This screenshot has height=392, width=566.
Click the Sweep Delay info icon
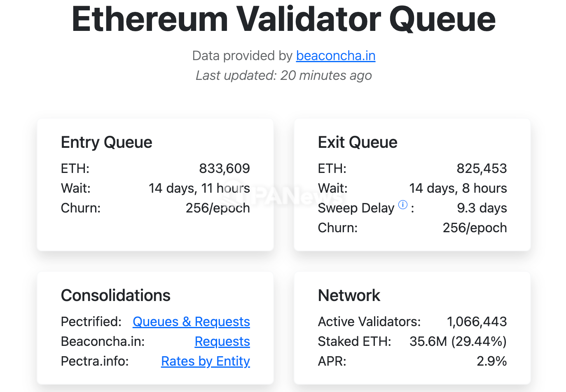point(403,205)
